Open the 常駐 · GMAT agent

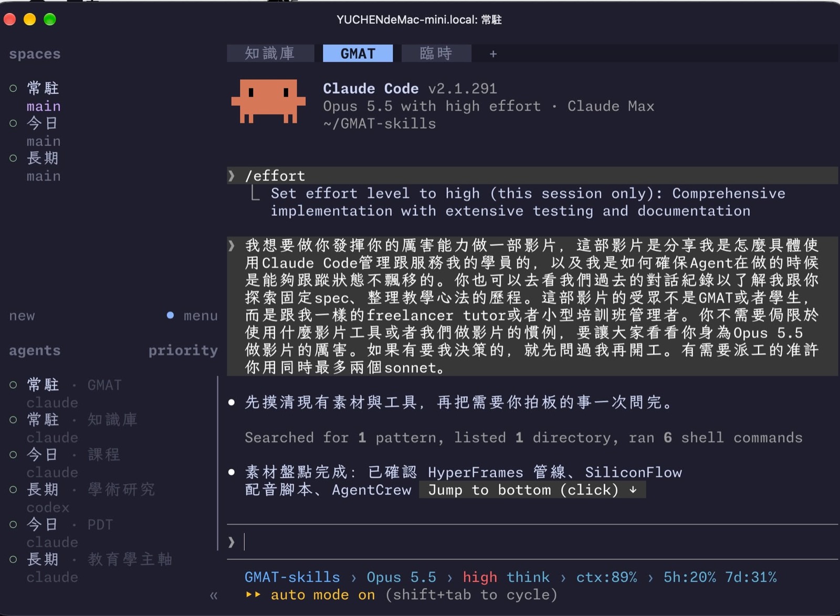point(74,385)
